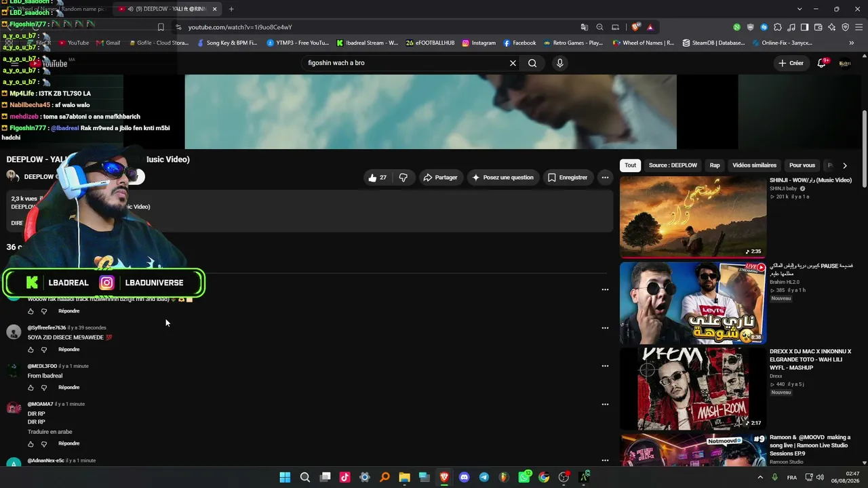Open WhatsApp from the taskbar

[x=524, y=477]
